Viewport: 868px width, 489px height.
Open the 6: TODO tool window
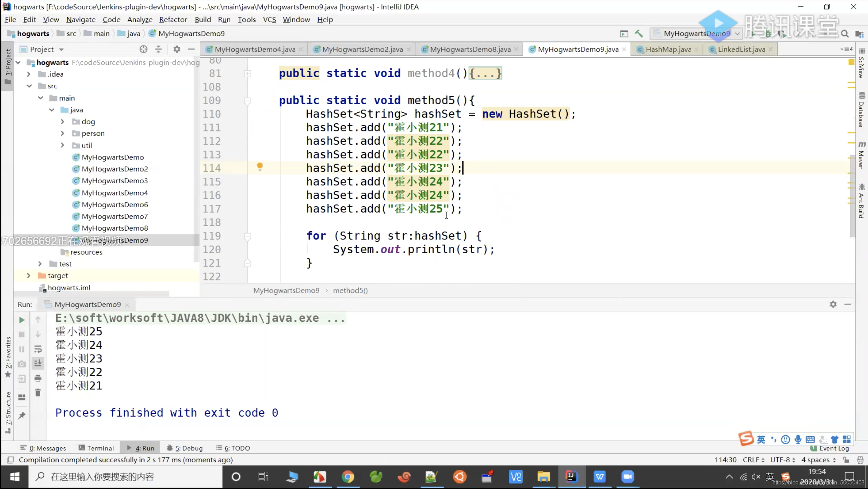233,448
